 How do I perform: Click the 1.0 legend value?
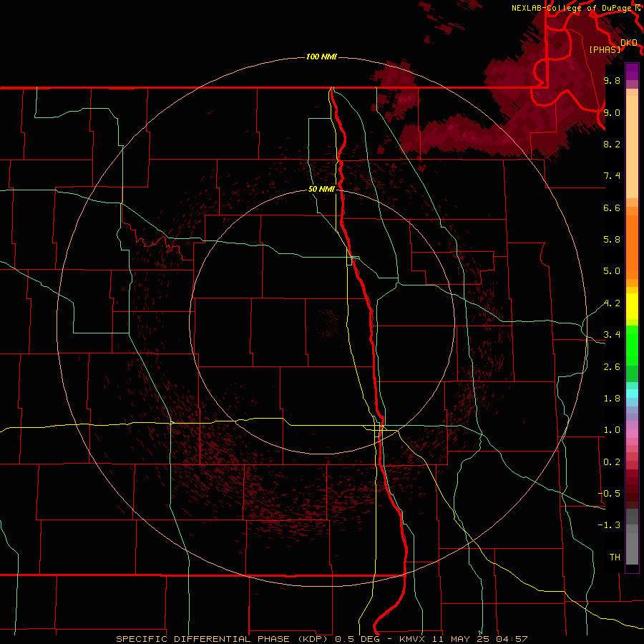pyautogui.click(x=612, y=430)
